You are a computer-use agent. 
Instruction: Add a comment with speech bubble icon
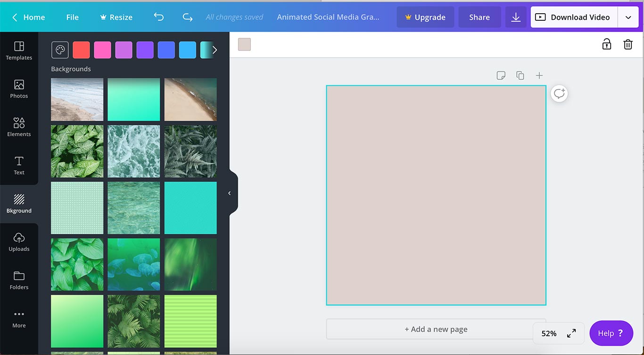pyautogui.click(x=559, y=93)
